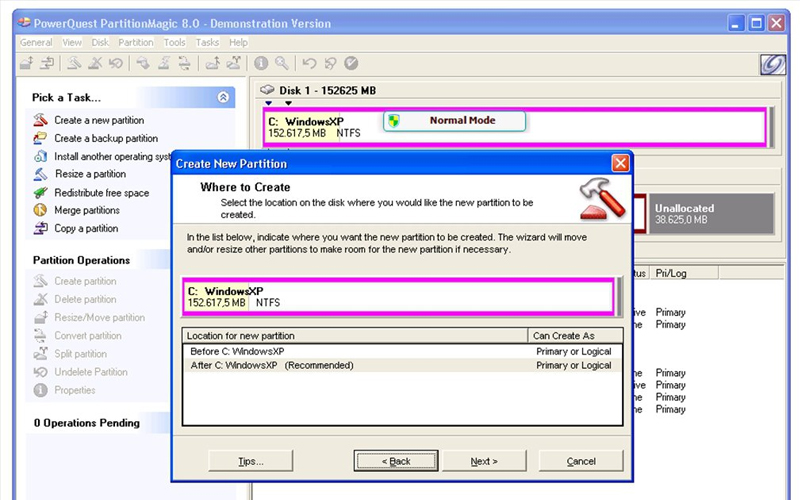Click Delete partition under Partition Operations
This screenshot has width=800, height=500.
point(74,299)
